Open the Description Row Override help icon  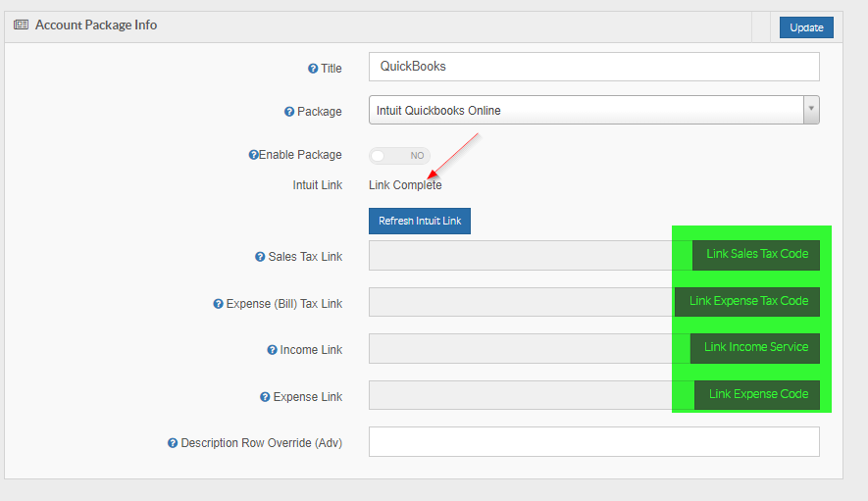173,443
